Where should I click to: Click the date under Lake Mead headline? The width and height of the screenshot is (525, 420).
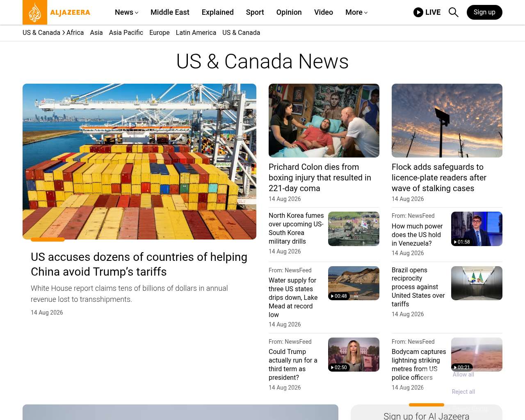[x=285, y=324]
